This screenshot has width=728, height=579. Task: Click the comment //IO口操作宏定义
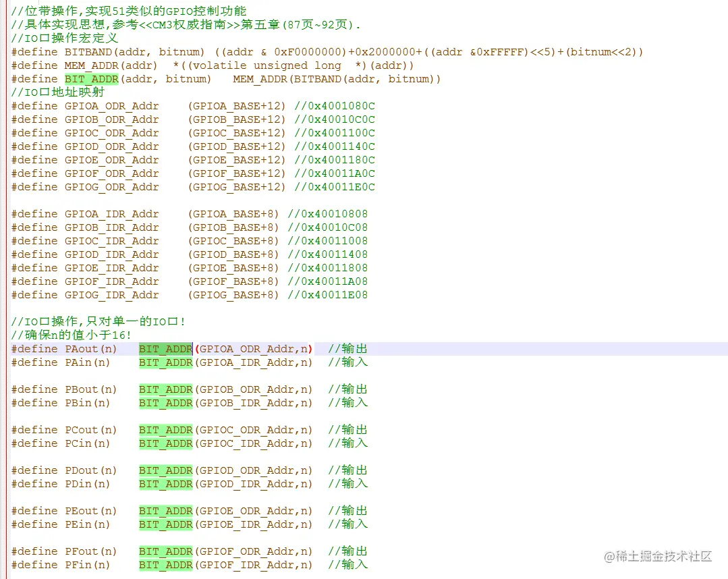click(65, 38)
